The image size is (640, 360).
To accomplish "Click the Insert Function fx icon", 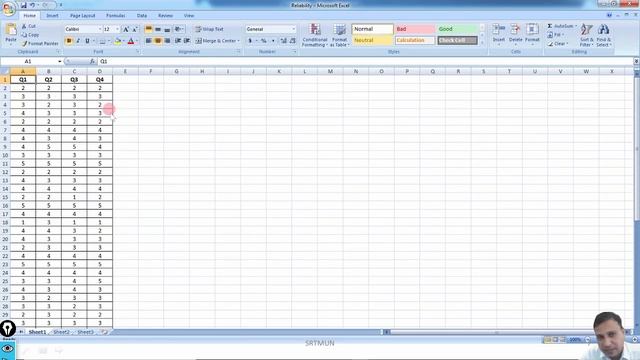I will click(93, 61).
